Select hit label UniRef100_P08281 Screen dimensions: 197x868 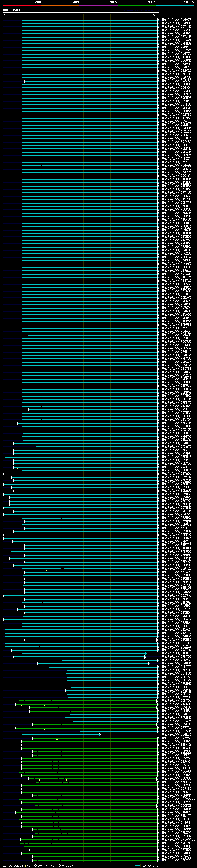point(177,481)
